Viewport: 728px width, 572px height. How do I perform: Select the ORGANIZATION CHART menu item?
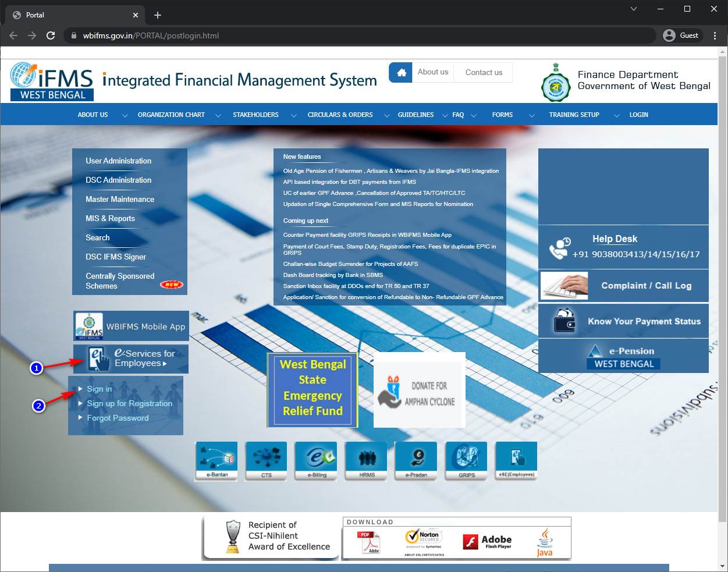(x=171, y=115)
